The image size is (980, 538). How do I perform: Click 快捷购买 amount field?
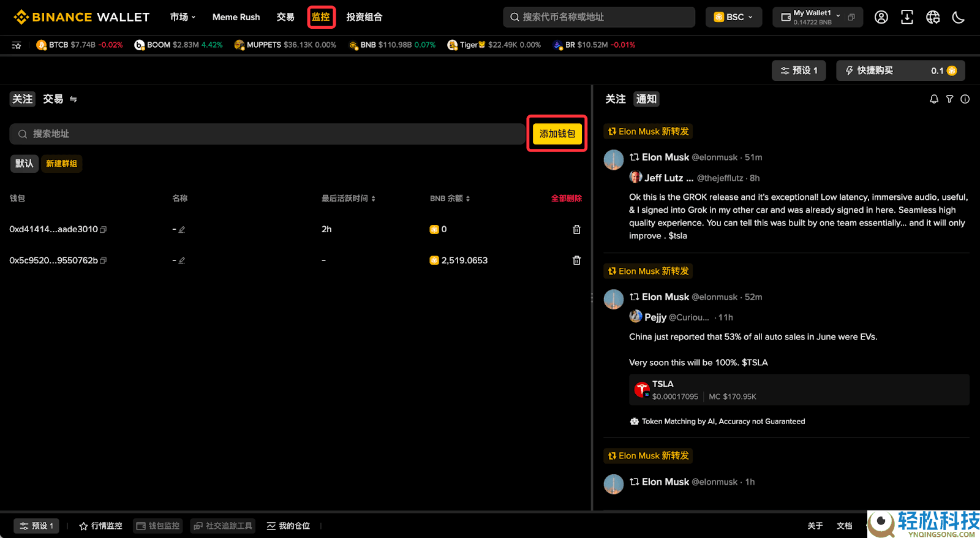point(900,70)
